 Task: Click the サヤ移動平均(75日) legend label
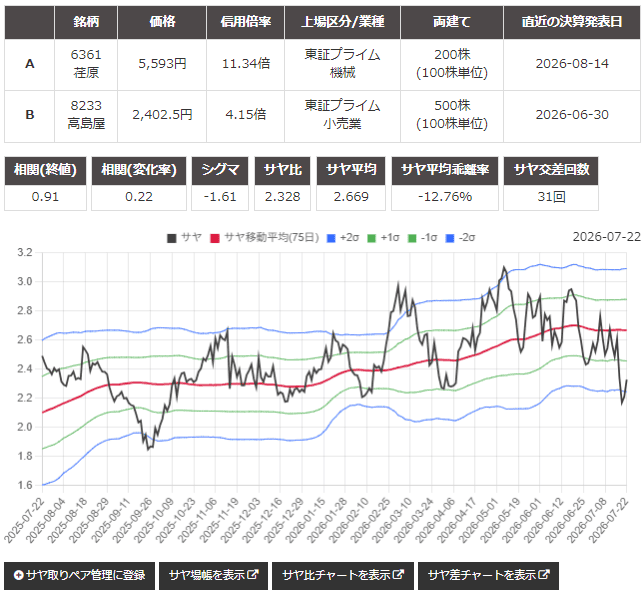coord(271,237)
